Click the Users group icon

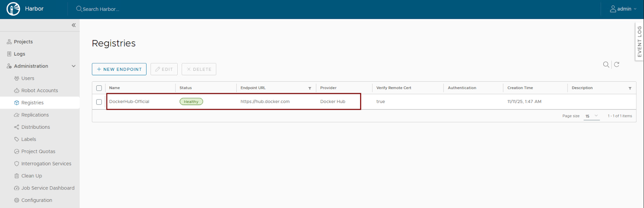point(17,78)
